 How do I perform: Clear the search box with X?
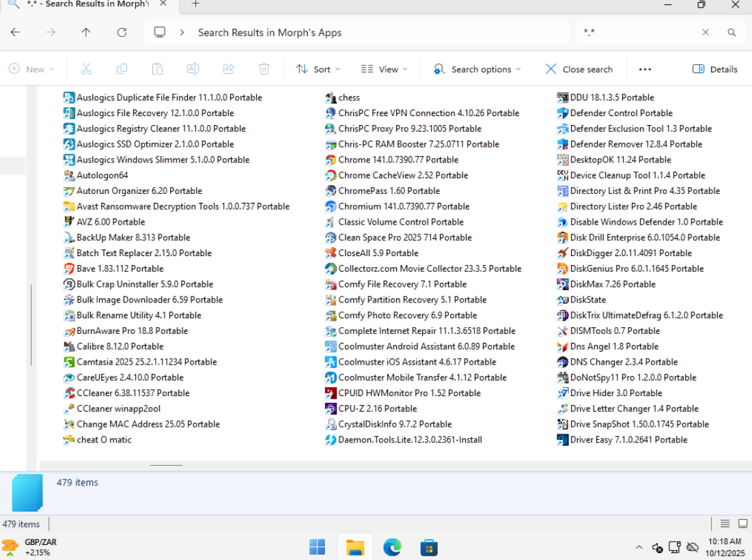706,32
